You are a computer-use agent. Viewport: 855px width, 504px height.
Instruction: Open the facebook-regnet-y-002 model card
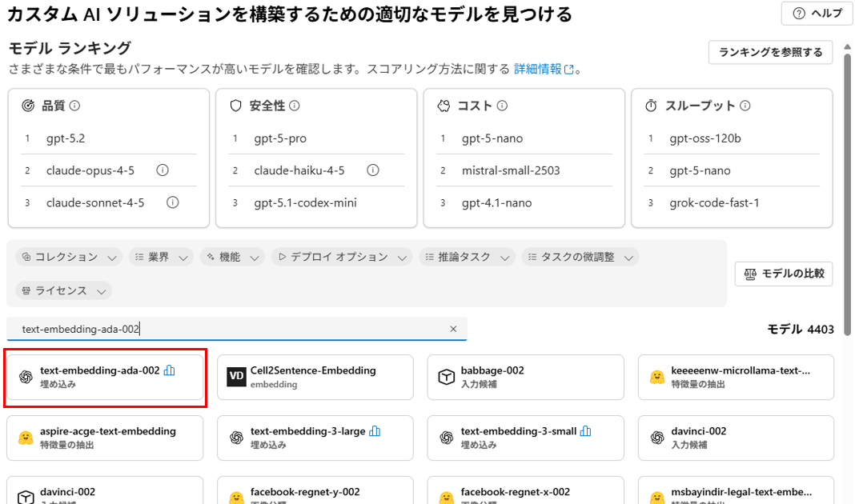pyautogui.click(x=315, y=490)
